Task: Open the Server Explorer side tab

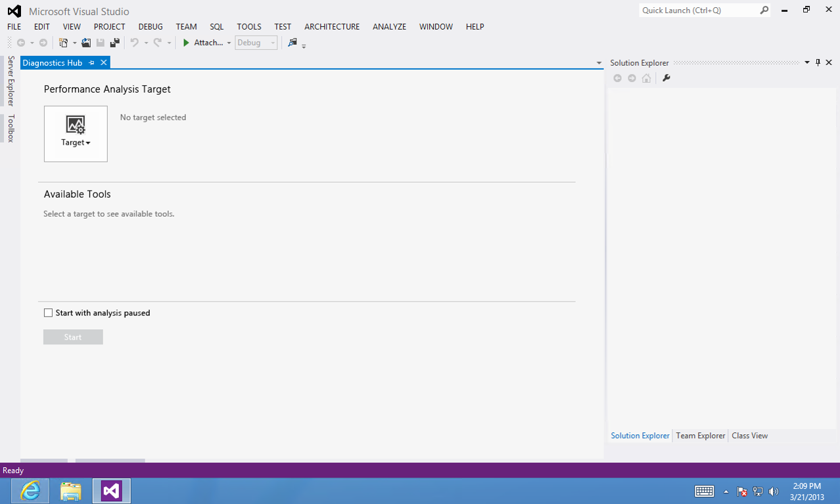Action: coord(11,81)
